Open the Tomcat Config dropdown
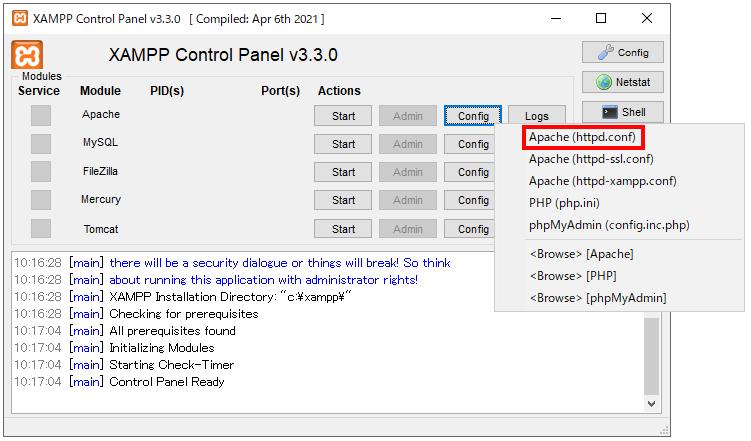 click(x=469, y=229)
